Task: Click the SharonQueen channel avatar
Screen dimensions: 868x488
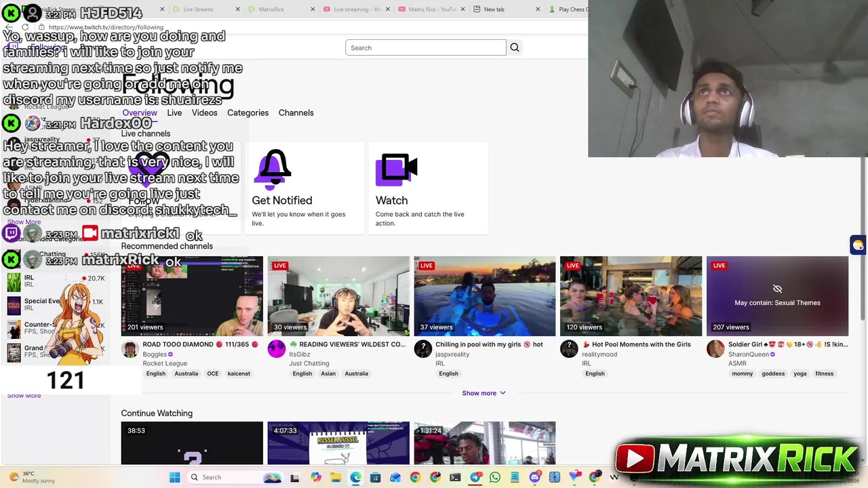Action: pyautogui.click(x=715, y=349)
